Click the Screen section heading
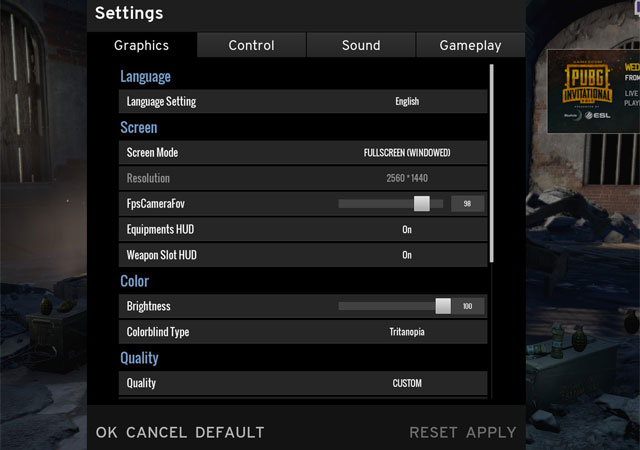 [138, 127]
